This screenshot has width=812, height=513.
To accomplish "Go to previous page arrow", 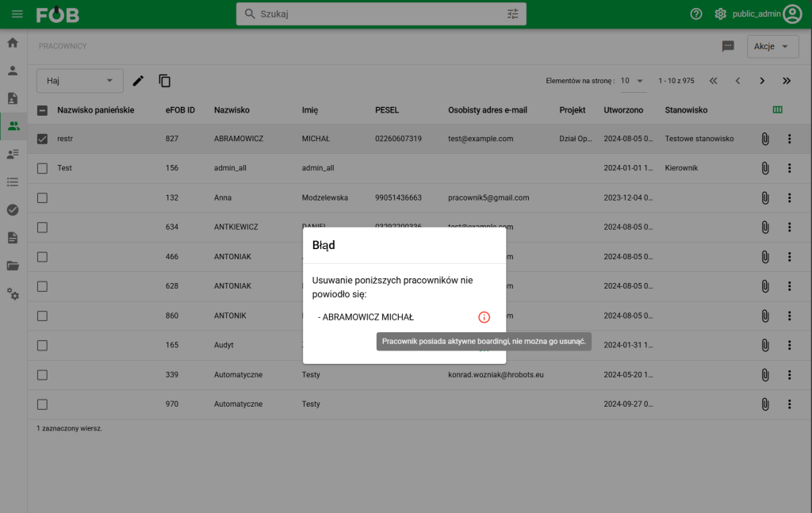I will coord(737,81).
